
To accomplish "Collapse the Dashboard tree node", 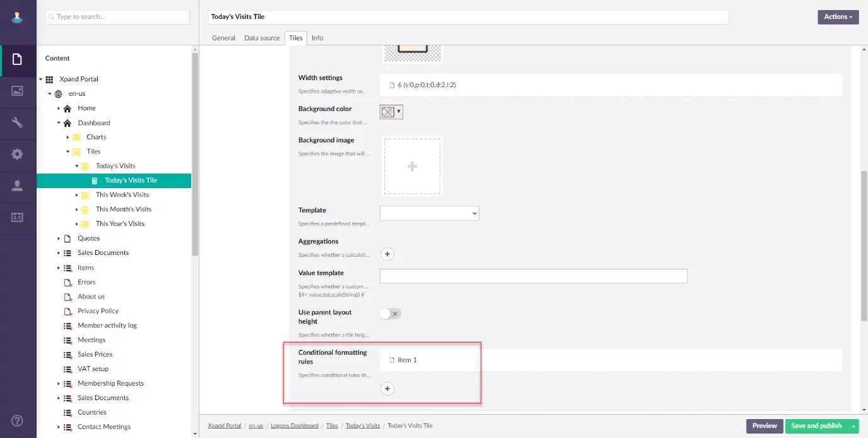I will (x=59, y=123).
